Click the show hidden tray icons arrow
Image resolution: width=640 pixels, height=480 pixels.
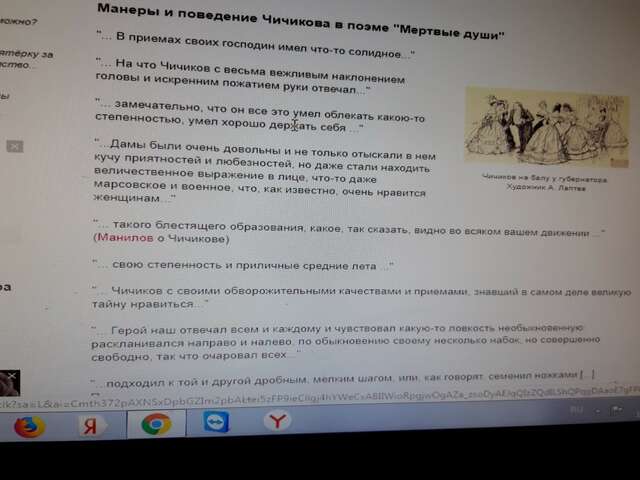(x=598, y=411)
